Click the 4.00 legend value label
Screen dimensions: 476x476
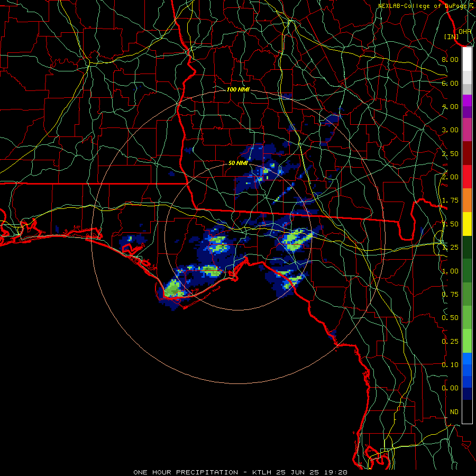point(450,106)
